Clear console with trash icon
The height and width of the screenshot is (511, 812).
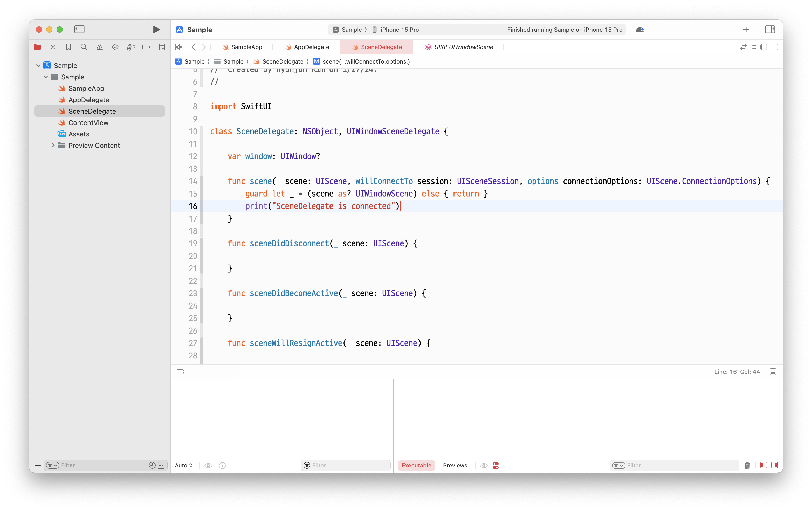tap(747, 466)
